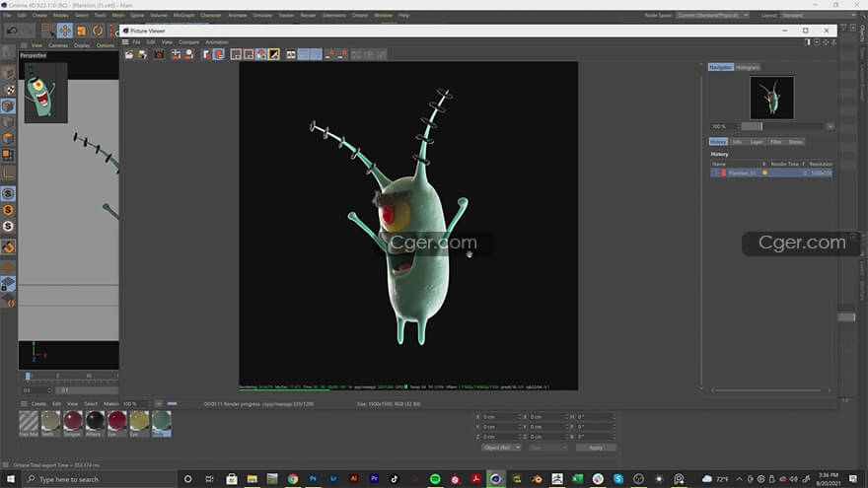The image size is (868, 488).
Task: Click Navigator preview thumbnail of Plankton
Action: tap(771, 98)
